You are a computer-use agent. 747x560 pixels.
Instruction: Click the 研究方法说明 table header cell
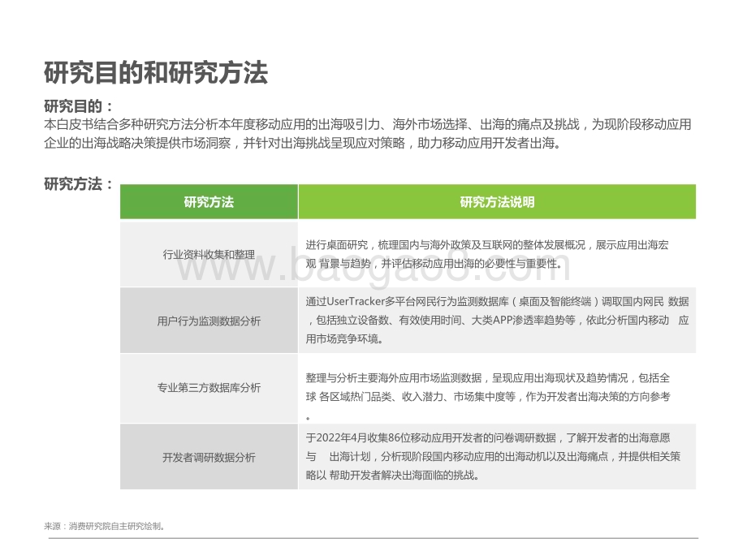tap(498, 202)
